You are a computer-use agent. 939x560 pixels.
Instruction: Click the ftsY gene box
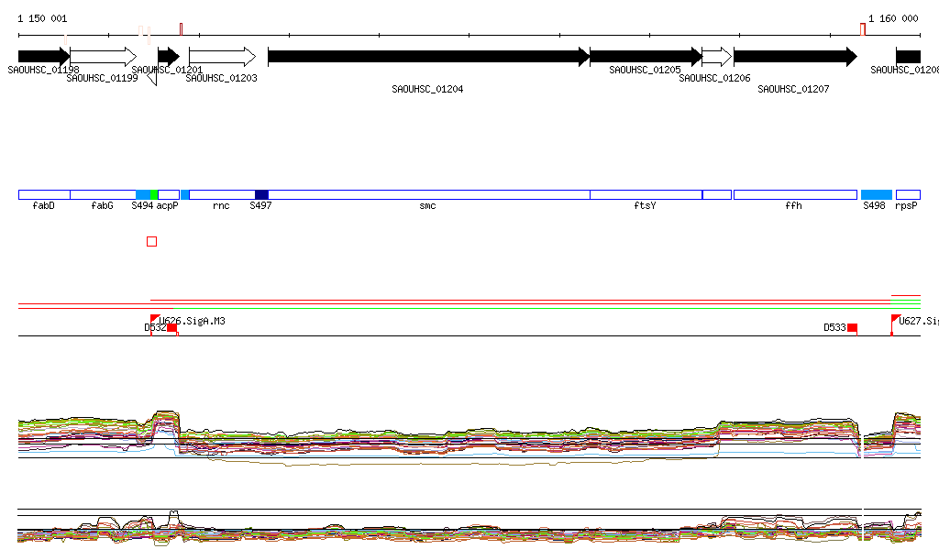coord(645,194)
